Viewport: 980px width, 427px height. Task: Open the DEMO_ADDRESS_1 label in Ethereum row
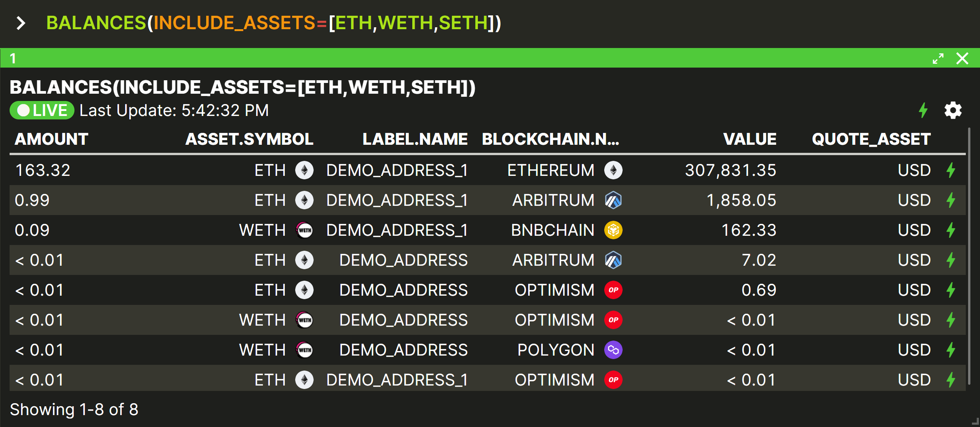coord(397,170)
